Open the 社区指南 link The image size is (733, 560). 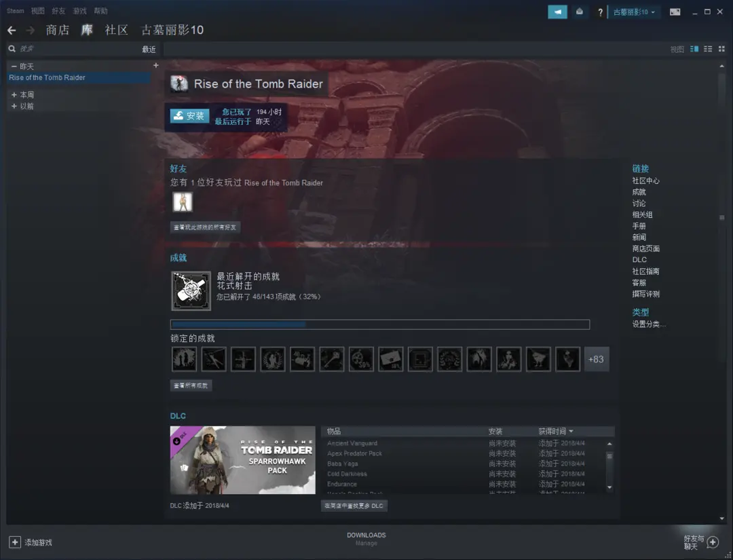(x=646, y=272)
